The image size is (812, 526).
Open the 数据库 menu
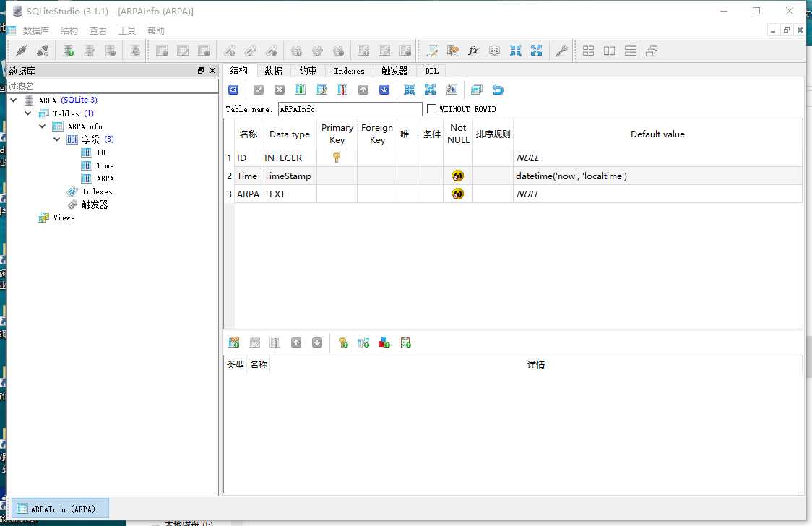pos(35,30)
